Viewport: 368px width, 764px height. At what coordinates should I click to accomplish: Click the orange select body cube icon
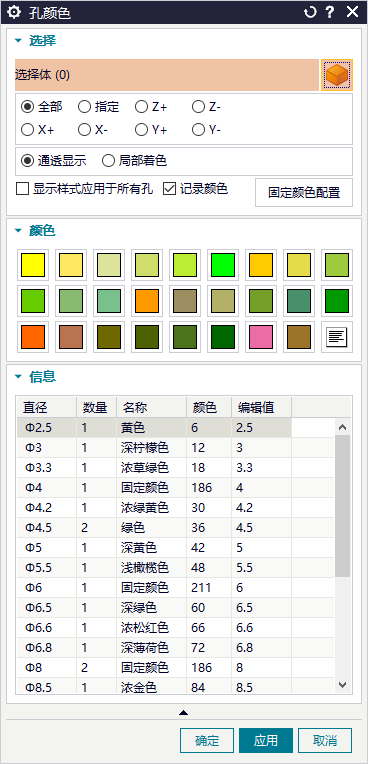(x=337, y=75)
